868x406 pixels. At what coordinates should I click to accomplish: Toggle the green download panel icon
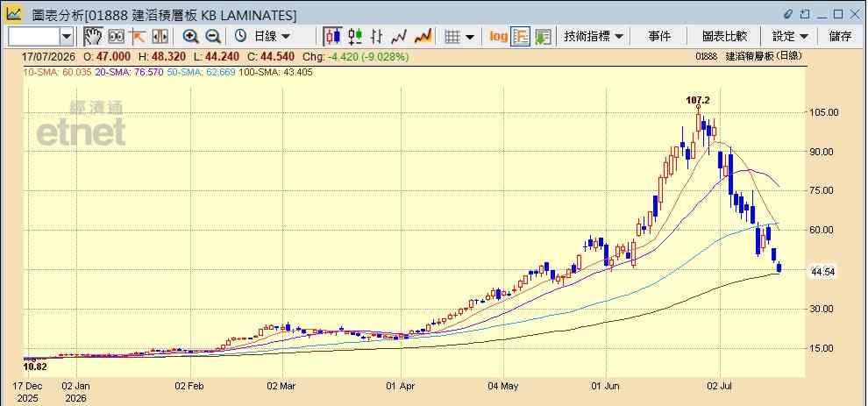click(x=543, y=37)
